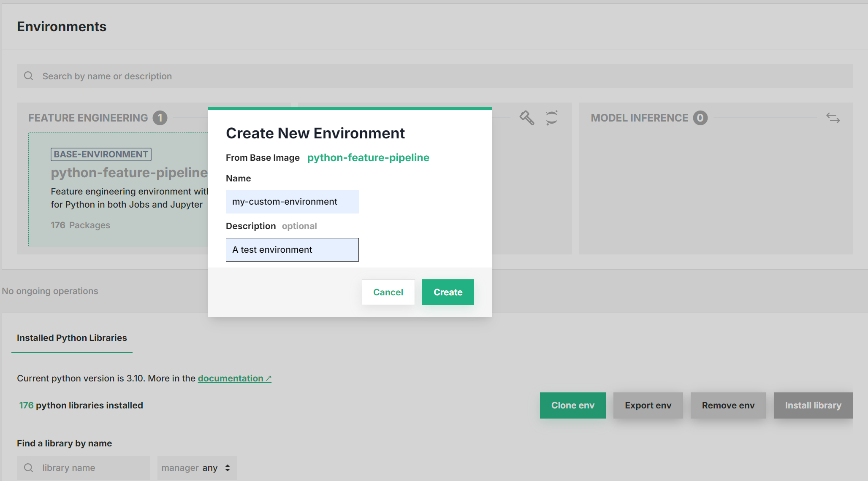Click the rebuild environment icon
The width and height of the screenshot is (868, 481).
pos(552,118)
